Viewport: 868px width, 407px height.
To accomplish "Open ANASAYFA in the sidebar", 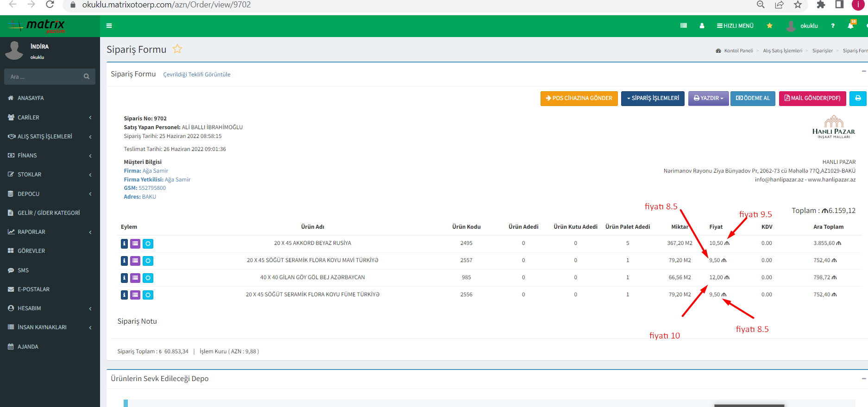I will [x=31, y=98].
